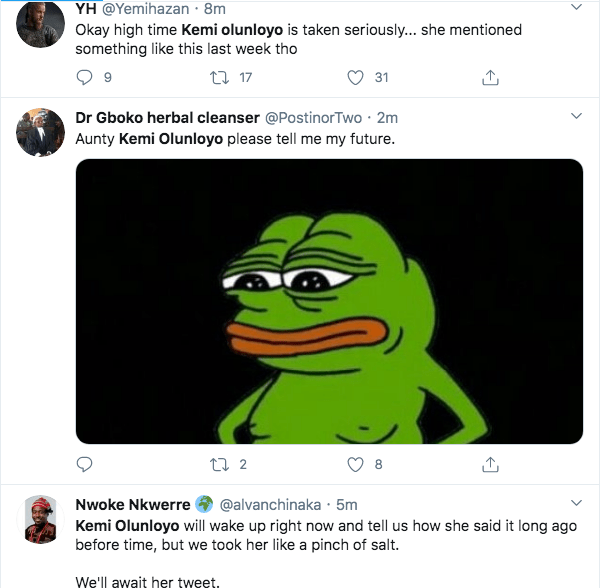Open the Pepe frog image
Image resolution: width=601 pixels, height=588 pixels.
pos(329,301)
